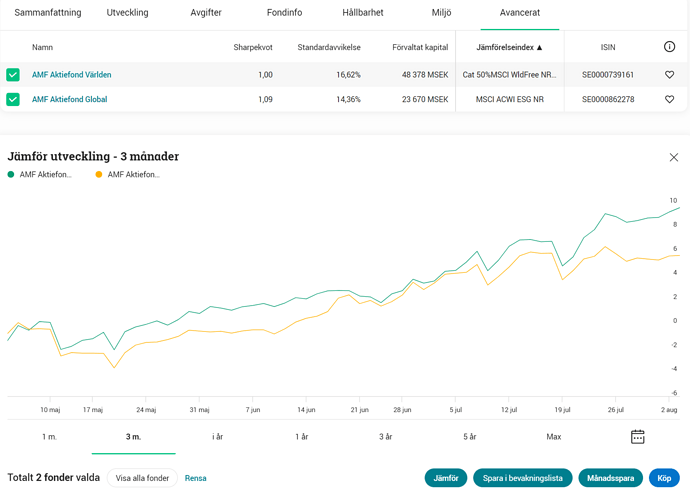This screenshot has height=497, width=690.
Task: Click the Sharpekvot value 1,09
Action: pyautogui.click(x=265, y=99)
